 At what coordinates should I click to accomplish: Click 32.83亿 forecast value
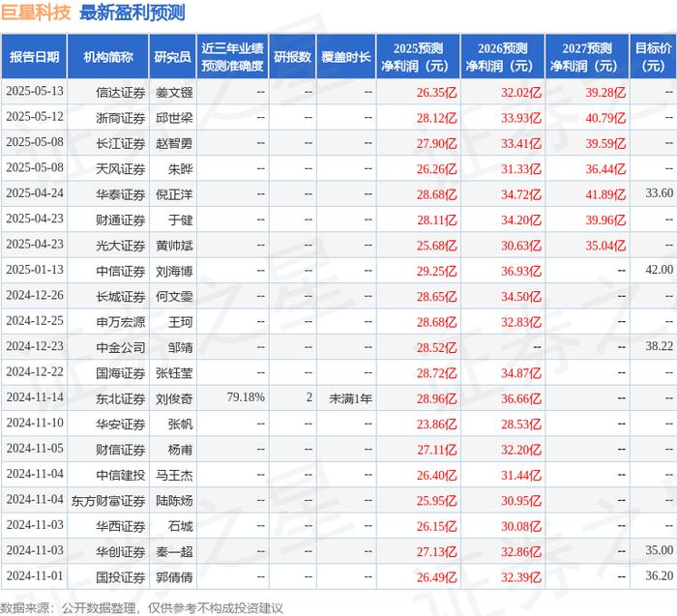click(521, 322)
